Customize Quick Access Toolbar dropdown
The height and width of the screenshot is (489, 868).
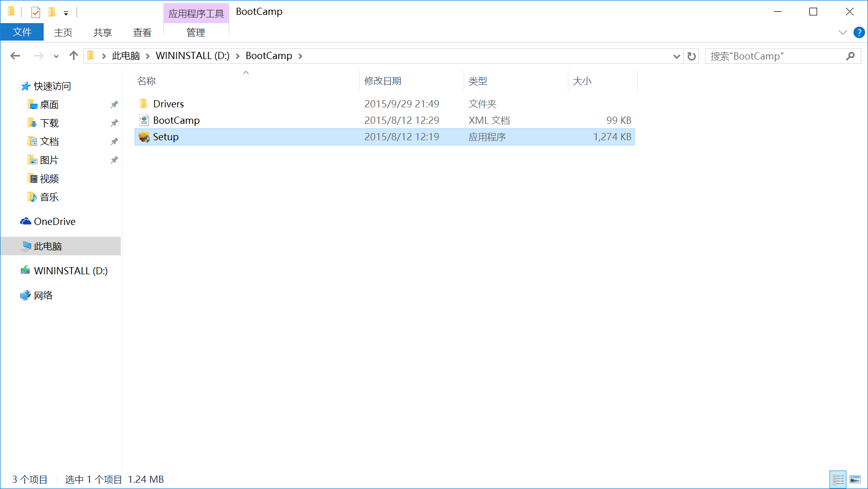[x=66, y=13]
